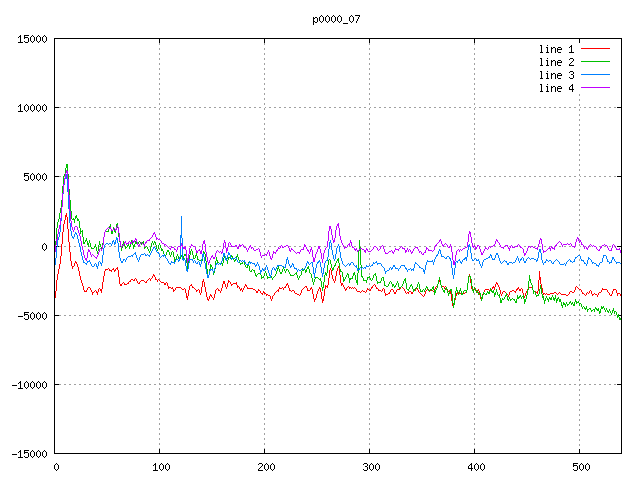Select the "line 1" legend label

pyautogui.click(x=557, y=48)
